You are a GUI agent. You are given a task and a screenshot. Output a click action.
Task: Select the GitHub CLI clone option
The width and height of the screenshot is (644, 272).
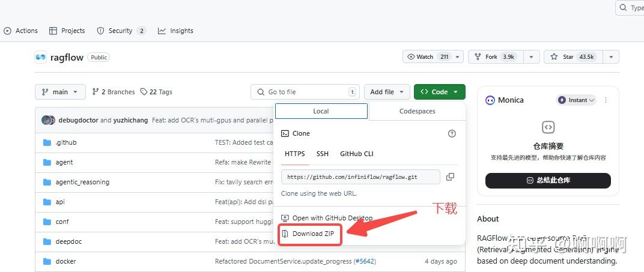356,154
